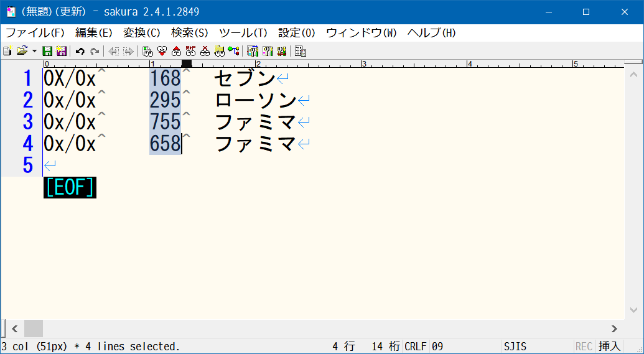Click '4 行' in status bar
This screenshot has width=644, height=354.
point(343,346)
